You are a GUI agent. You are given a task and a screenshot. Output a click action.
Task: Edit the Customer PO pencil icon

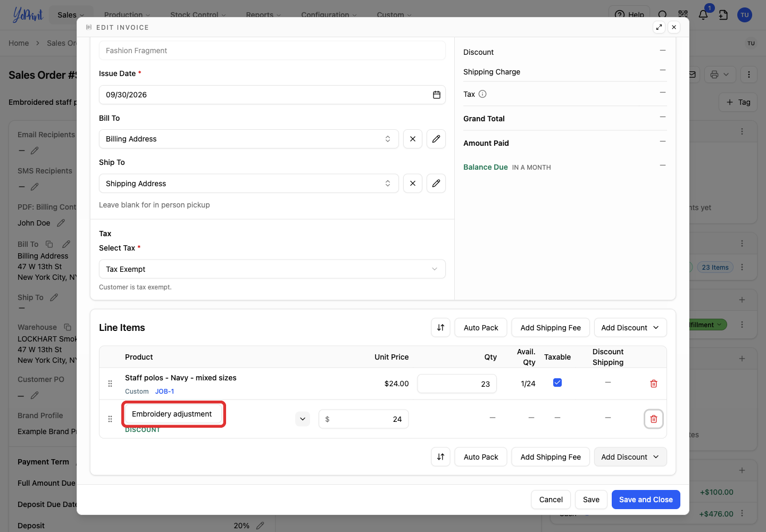click(35, 395)
